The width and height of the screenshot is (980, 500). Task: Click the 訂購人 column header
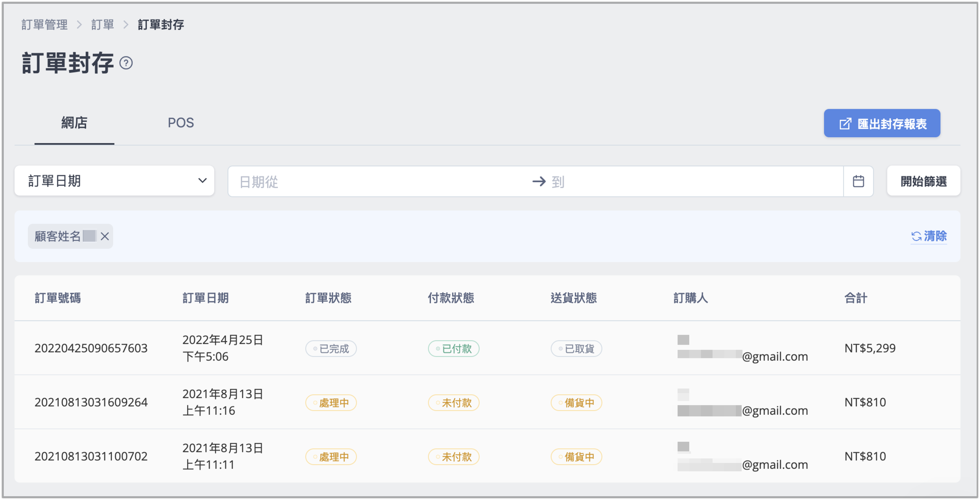690,298
